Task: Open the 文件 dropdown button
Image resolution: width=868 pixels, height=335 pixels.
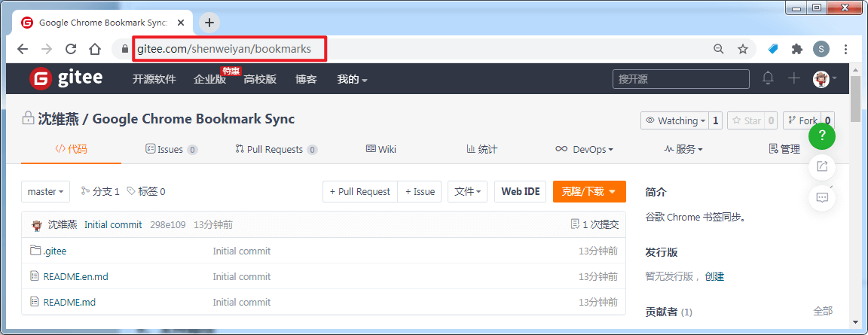Action: pyautogui.click(x=467, y=192)
